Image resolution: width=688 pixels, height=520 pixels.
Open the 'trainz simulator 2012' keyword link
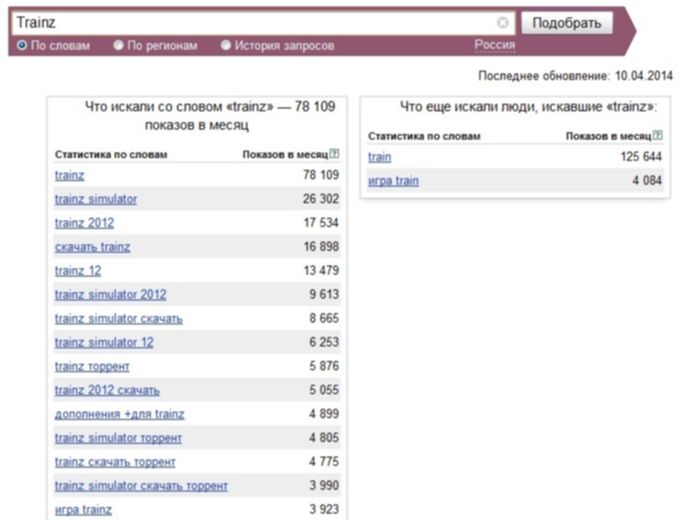tap(111, 294)
